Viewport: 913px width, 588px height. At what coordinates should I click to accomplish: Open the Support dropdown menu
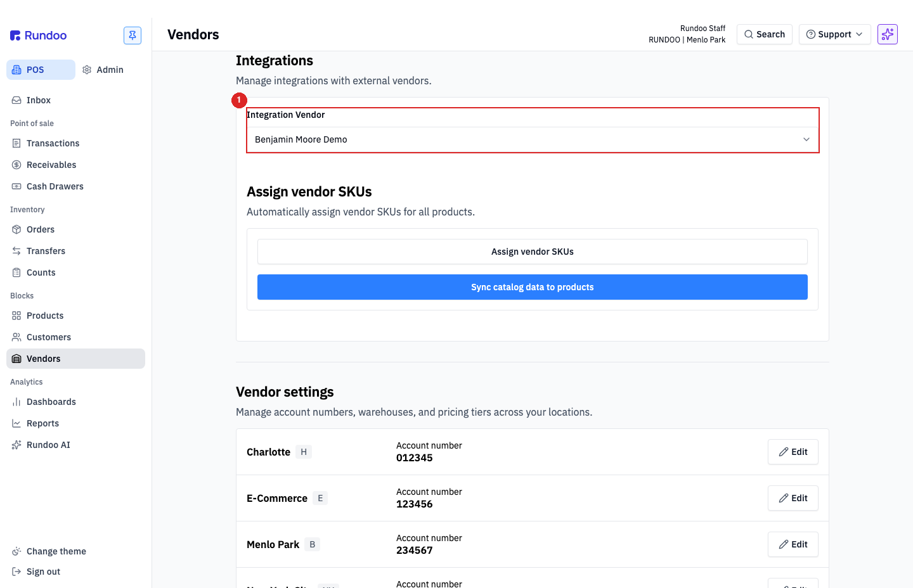[x=834, y=34]
